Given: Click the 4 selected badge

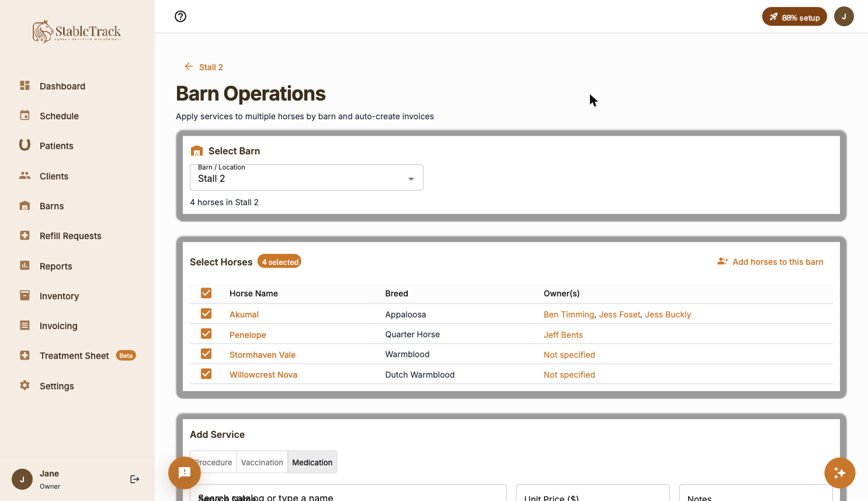Looking at the screenshot, I should pos(280,262).
